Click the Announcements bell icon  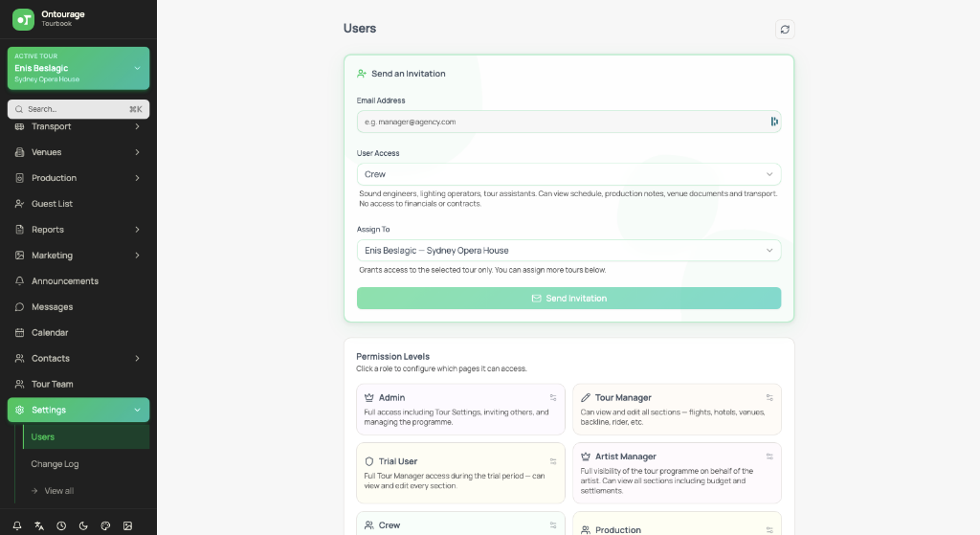coord(19,281)
